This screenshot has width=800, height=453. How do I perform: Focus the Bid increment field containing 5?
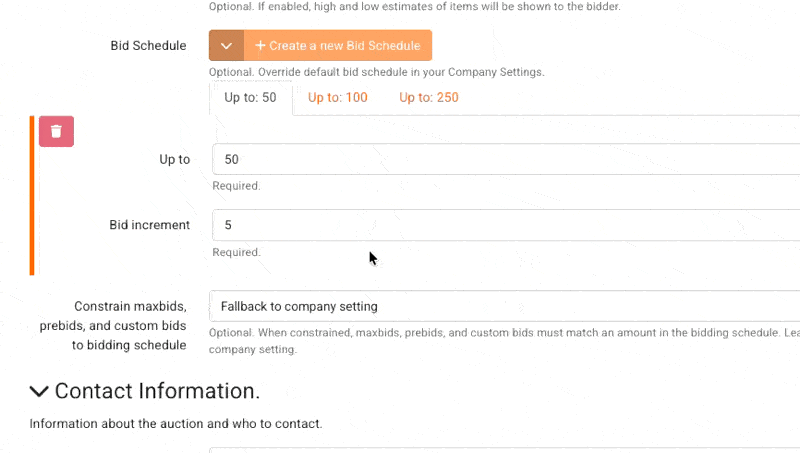(x=506, y=225)
